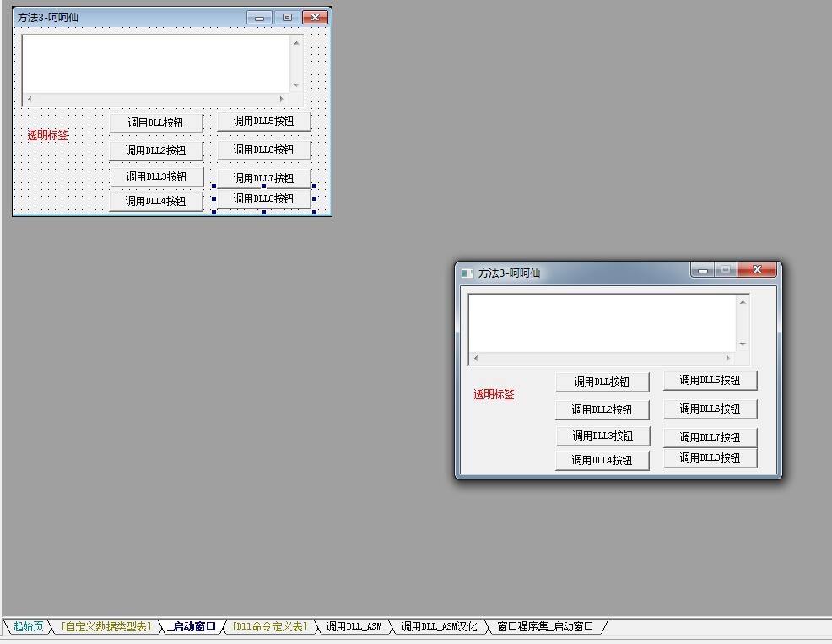Open the [Dll命令定义表] tab
The width and height of the screenshot is (832, 644).
click(x=270, y=626)
